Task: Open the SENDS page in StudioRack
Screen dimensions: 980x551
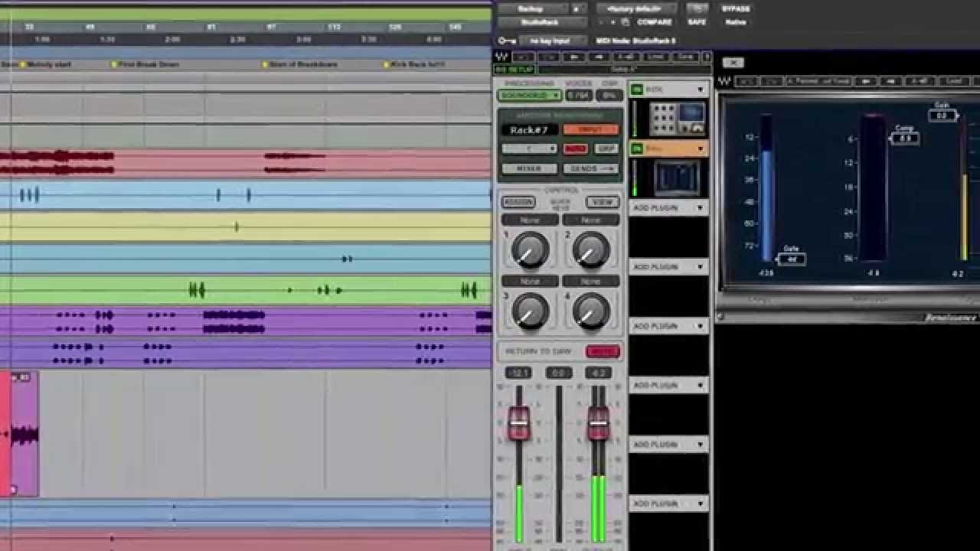Action: pos(592,168)
